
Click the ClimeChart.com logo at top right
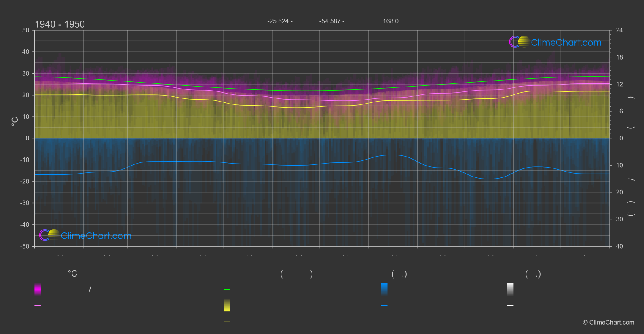point(555,42)
